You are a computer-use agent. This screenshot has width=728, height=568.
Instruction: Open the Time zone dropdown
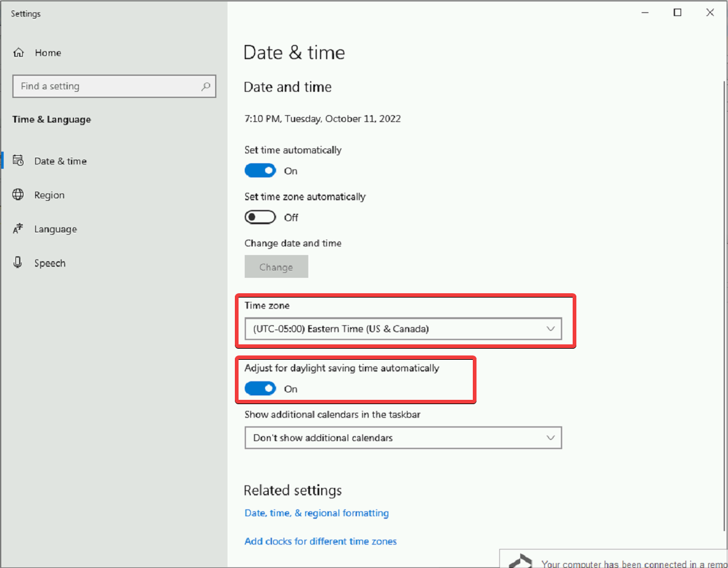click(403, 329)
